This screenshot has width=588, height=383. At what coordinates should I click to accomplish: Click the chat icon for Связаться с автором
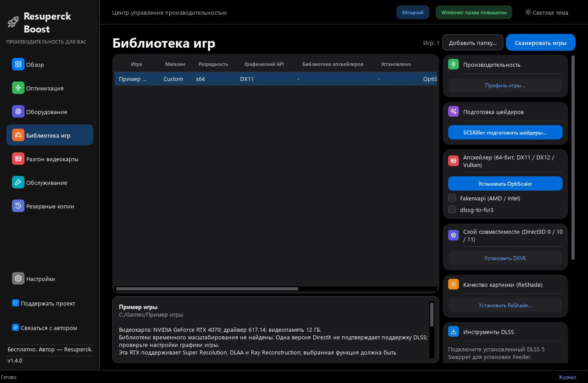click(16, 328)
